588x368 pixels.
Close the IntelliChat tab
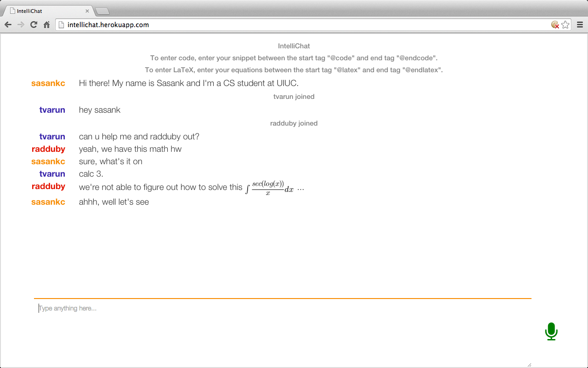tap(87, 11)
